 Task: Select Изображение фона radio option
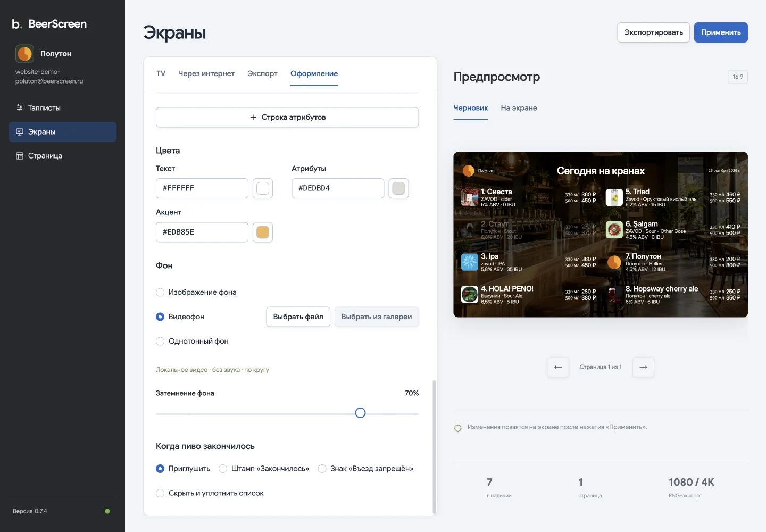pyautogui.click(x=160, y=292)
